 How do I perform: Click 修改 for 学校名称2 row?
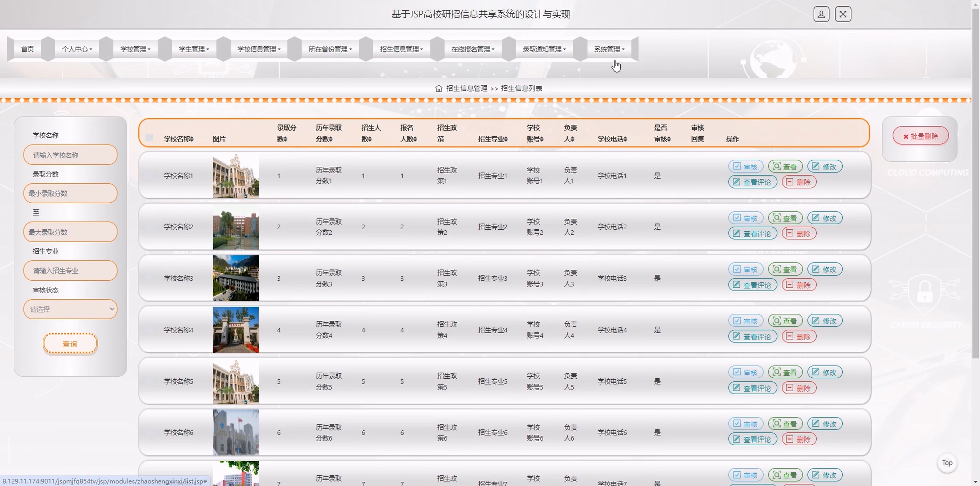point(825,218)
